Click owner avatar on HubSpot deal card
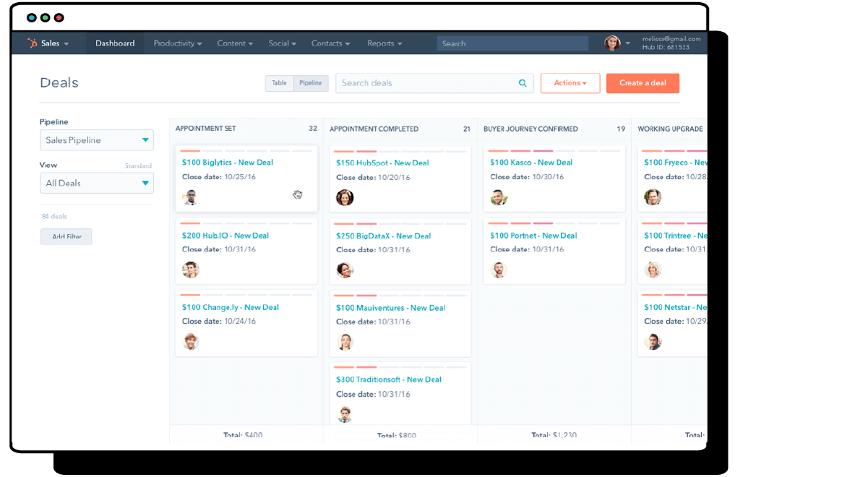 [345, 197]
